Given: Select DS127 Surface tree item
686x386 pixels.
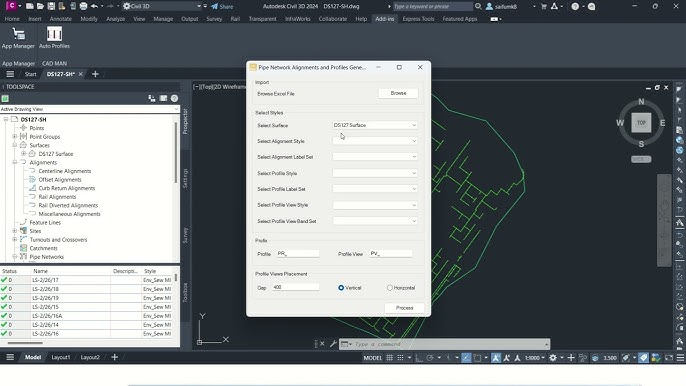Looking at the screenshot, I should (x=56, y=154).
